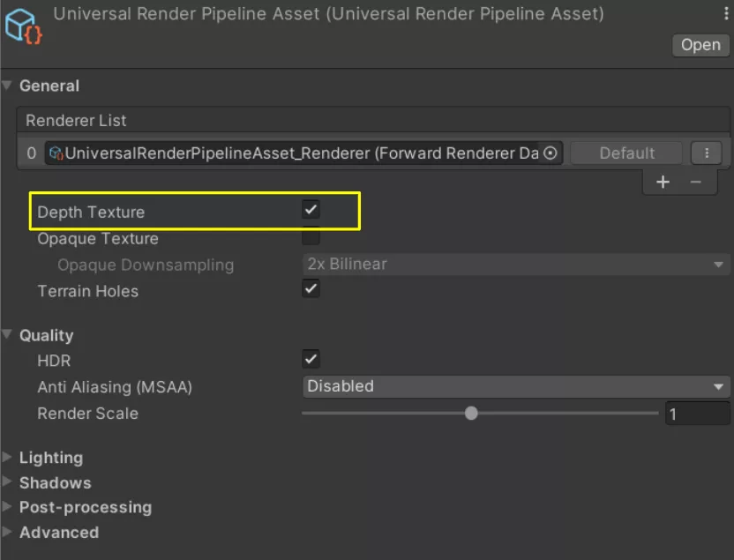Screen dimensions: 734x560
Task: Disable the Depth Texture checkbox
Action: tap(311, 212)
